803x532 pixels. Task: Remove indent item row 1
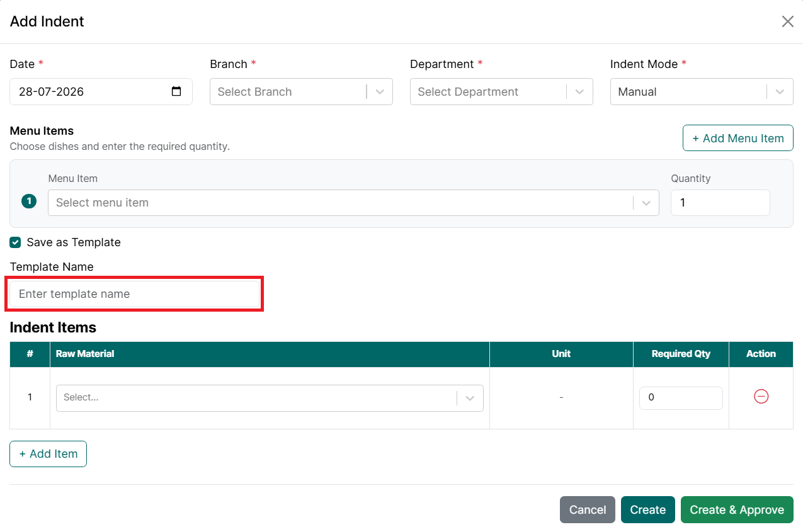coord(761,397)
